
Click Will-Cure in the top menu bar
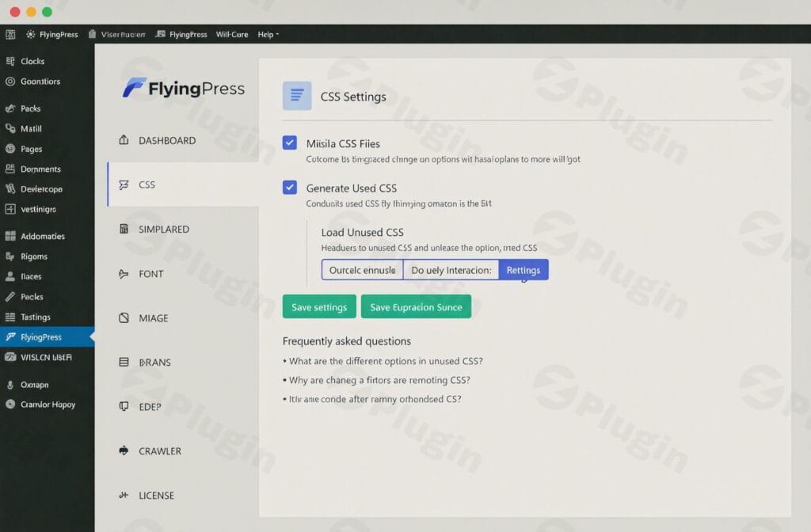231,34
